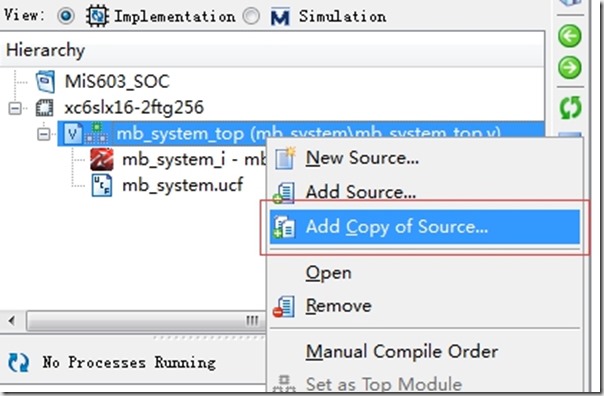
Task: Select the Implementation view radio button
Action: pyautogui.click(x=66, y=16)
